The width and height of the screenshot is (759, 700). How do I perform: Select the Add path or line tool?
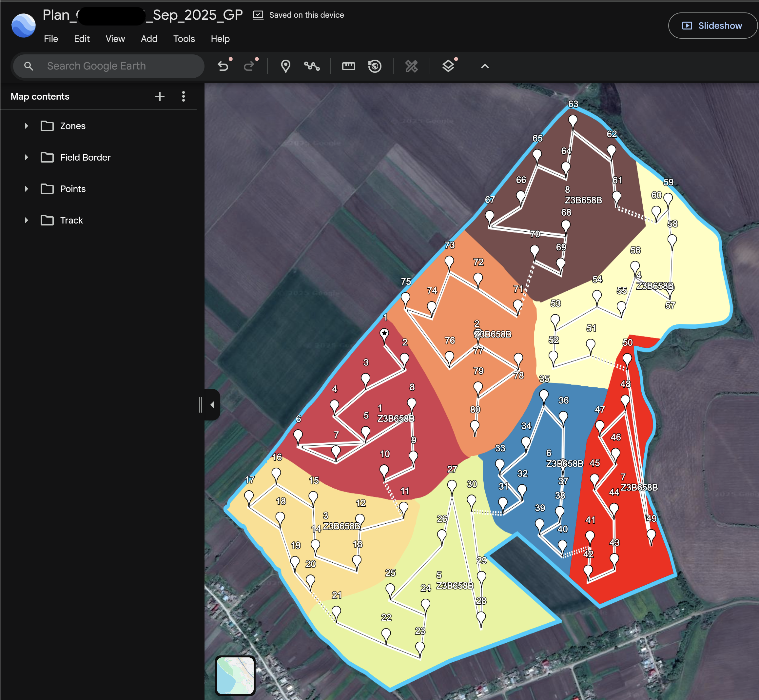[x=312, y=66]
